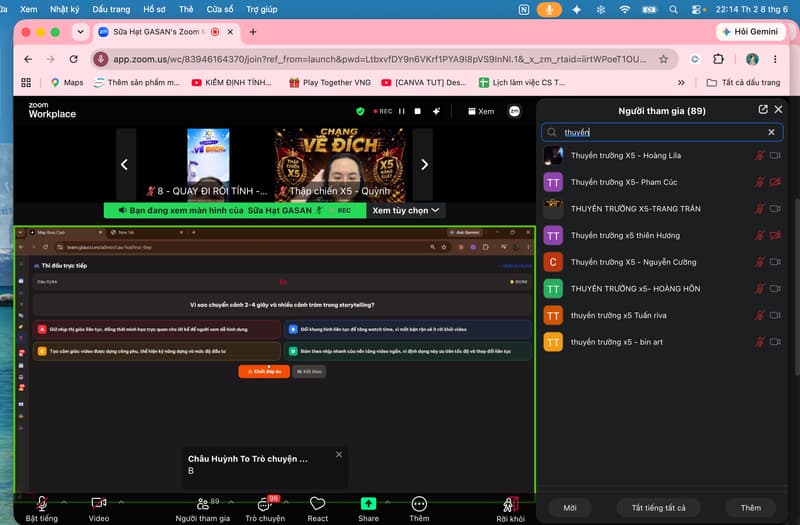Click the Mời invite button

pos(570,508)
